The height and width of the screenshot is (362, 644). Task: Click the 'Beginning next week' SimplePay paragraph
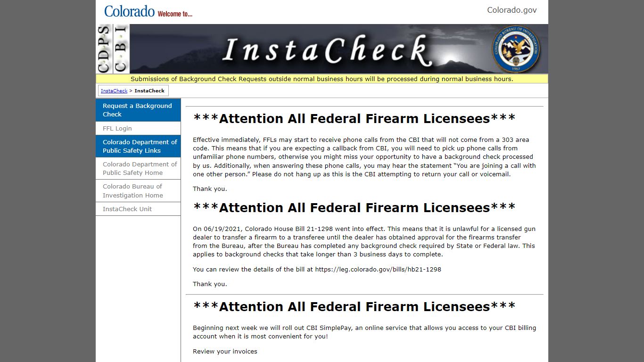[x=364, y=332]
